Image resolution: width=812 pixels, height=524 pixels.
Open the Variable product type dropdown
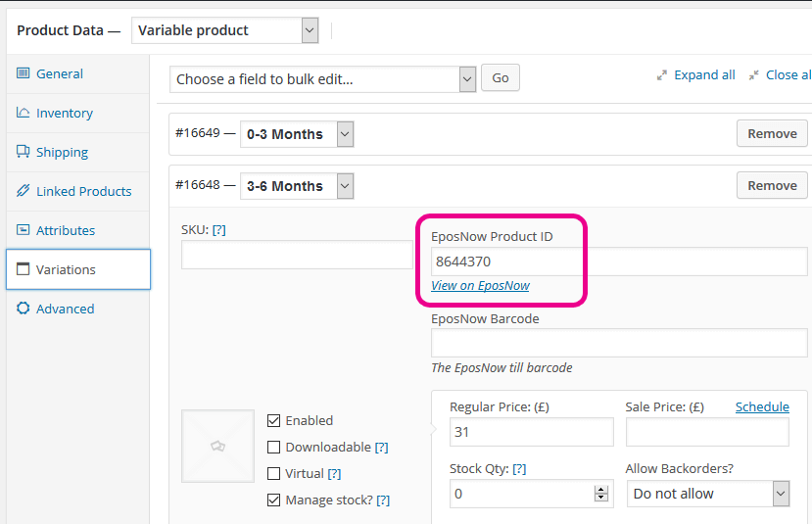[224, 30]
